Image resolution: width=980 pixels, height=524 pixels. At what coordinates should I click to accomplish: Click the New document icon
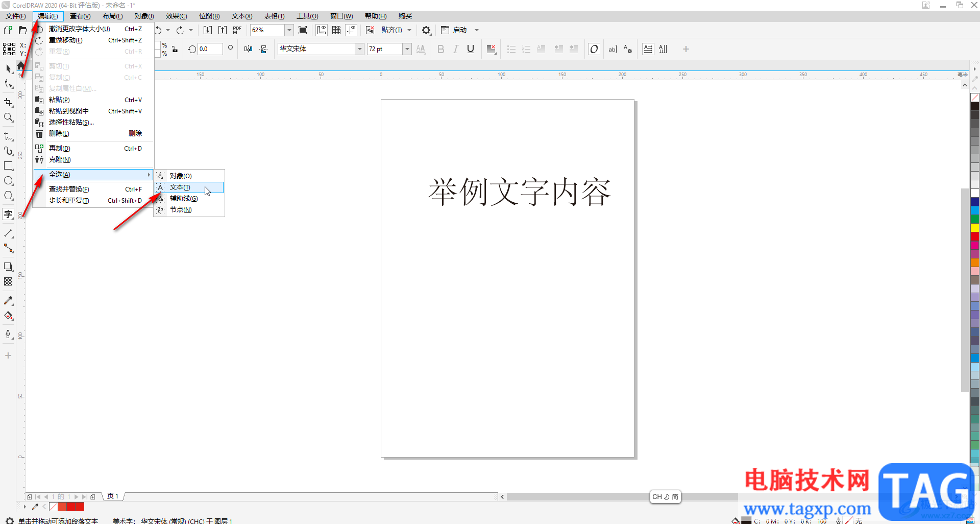[8, 30]
